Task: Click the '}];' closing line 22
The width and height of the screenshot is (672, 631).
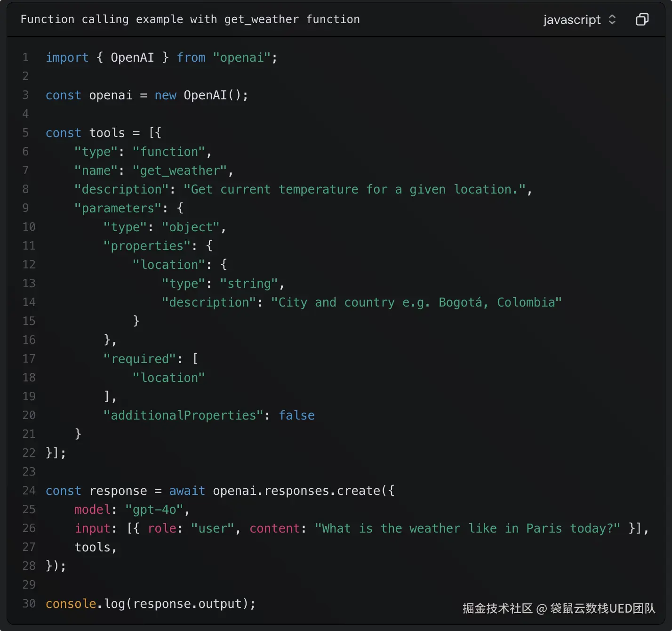Action: coord(56,453)
